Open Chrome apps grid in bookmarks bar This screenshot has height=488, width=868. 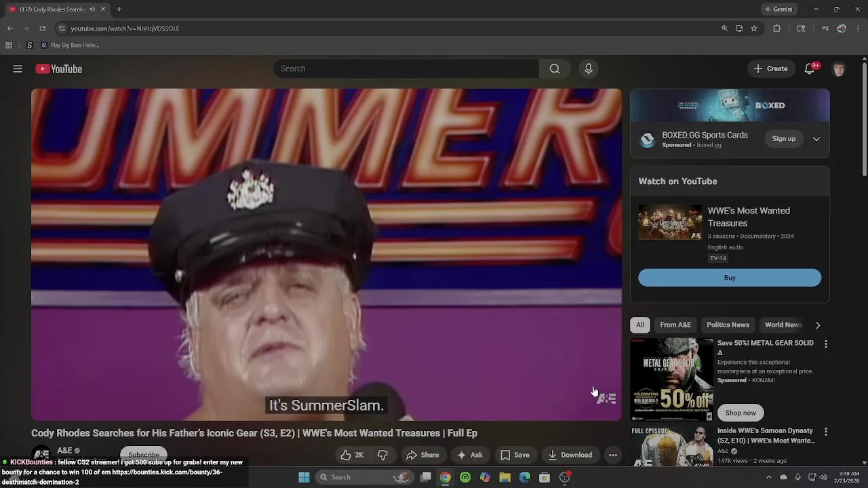(x=9, y=45)
